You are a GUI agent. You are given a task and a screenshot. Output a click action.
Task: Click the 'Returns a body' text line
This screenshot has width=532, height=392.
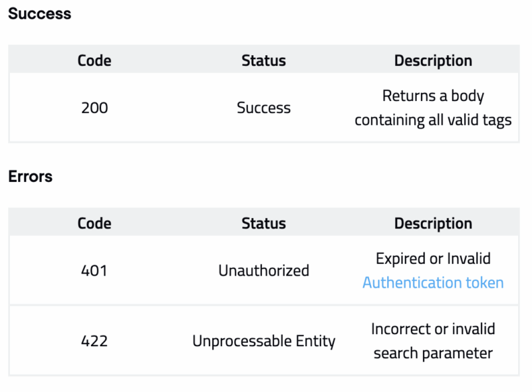(x=433, y=96)
